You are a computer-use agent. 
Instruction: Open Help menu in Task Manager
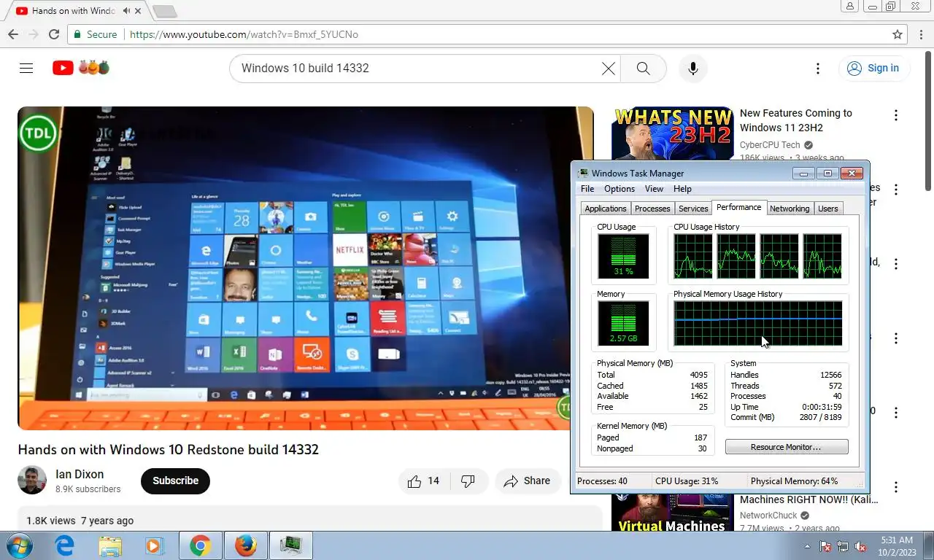tap(682, 189)
